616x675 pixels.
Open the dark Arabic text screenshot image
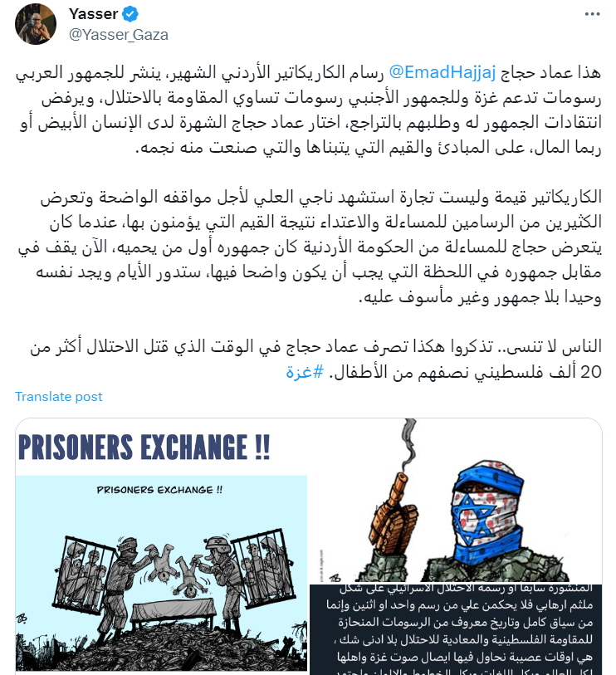click(456, 629)
